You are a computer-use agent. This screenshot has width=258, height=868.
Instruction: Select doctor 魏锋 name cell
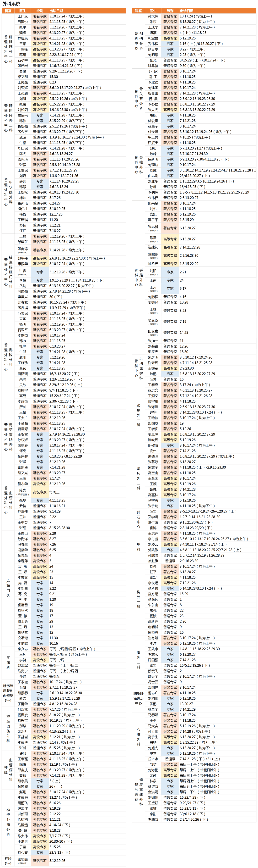tap(22, 33)
